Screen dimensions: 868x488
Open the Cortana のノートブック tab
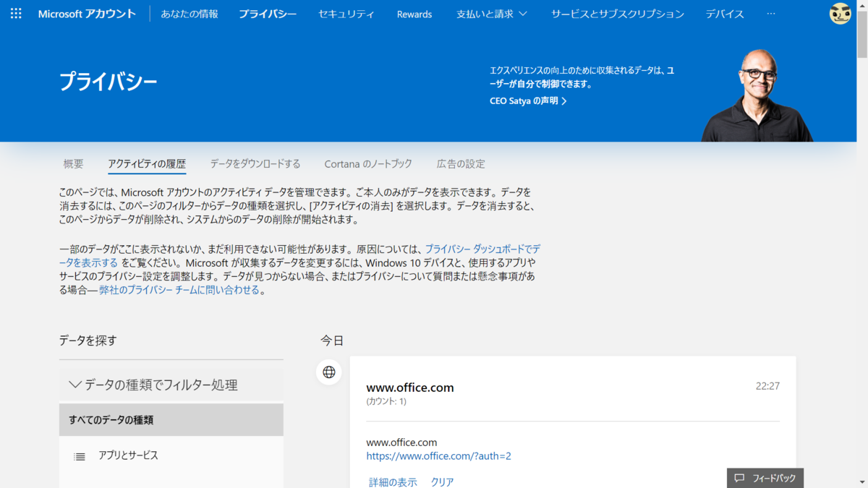point(368,164)
